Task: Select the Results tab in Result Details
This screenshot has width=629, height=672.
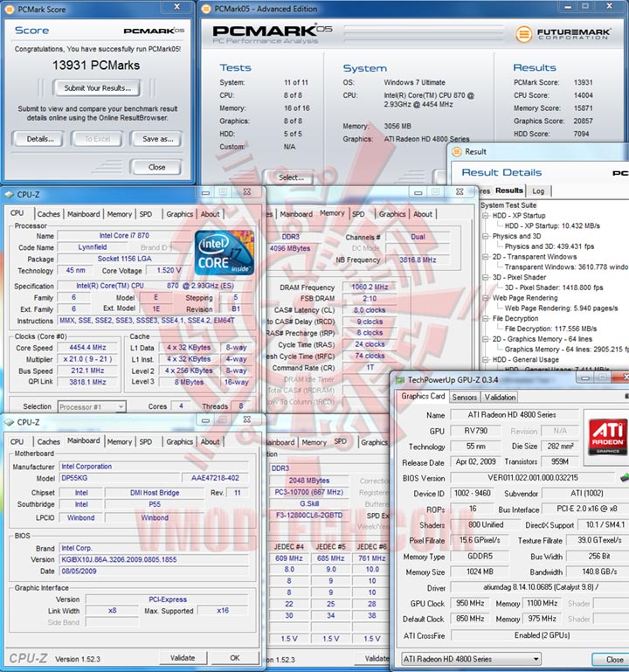Action: pyautogui.click(x=509, y=191)
